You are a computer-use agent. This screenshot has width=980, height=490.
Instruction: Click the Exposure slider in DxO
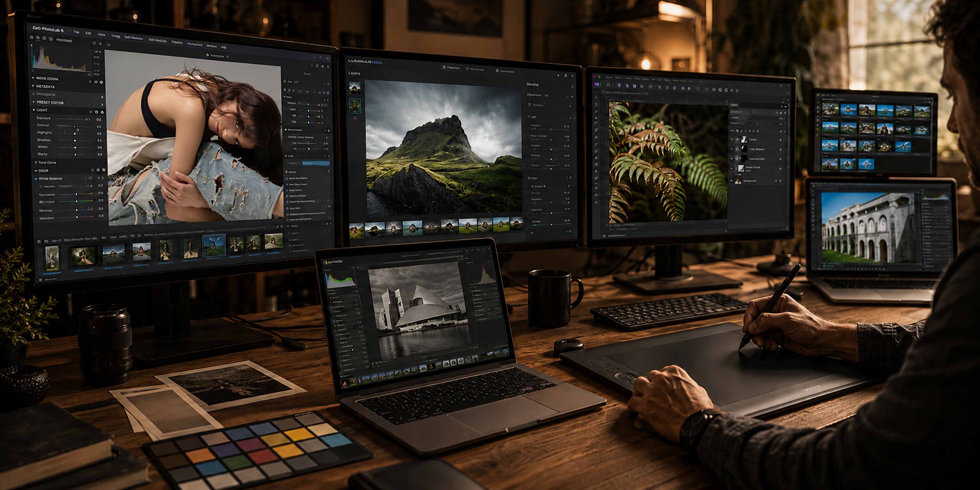coord(75,119)
